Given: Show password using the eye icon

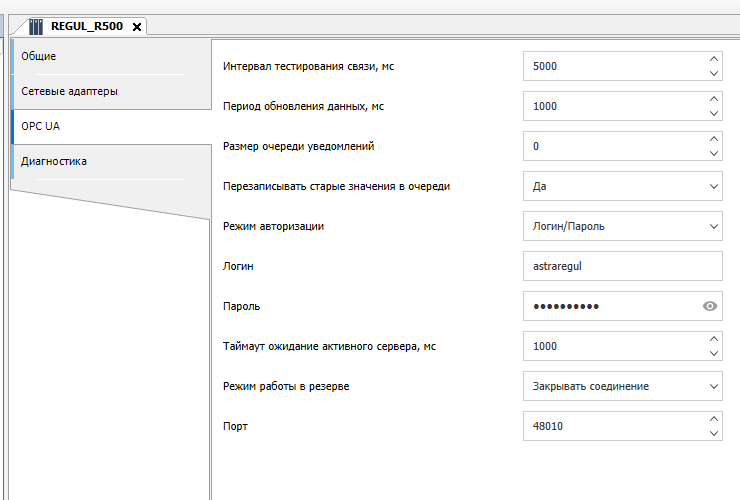Looking at the screenshot, I should [710, 306].
